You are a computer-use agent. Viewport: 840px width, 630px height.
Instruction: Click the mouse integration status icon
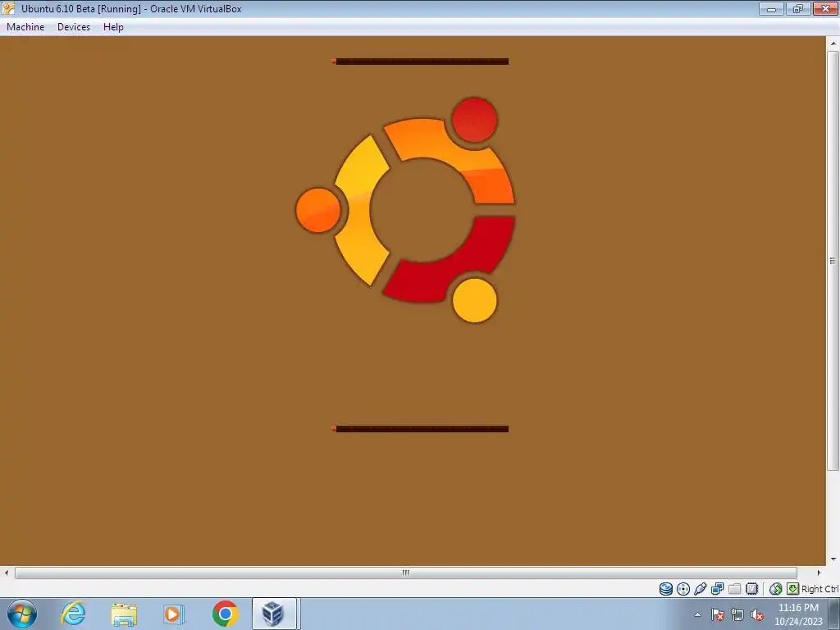(x=775, y=589)
